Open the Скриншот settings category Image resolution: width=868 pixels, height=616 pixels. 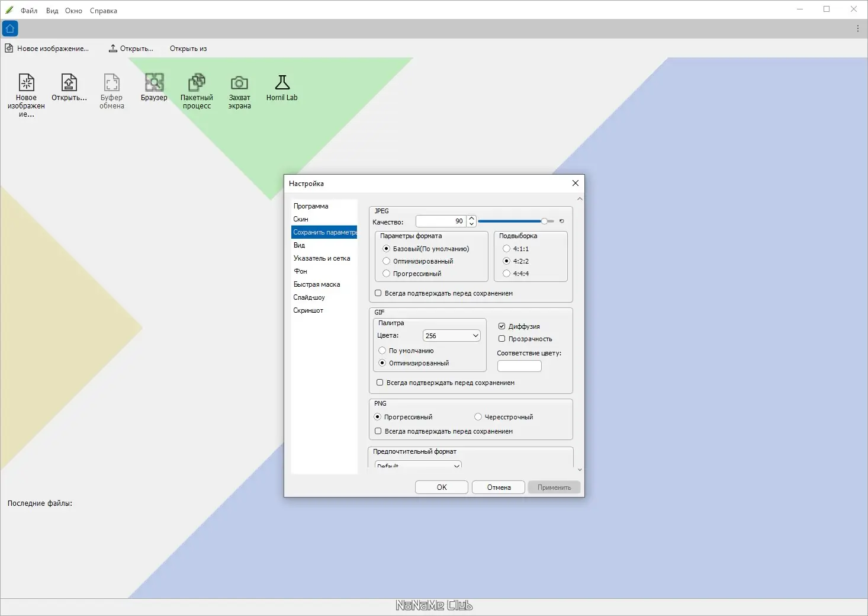click(324, 310)
